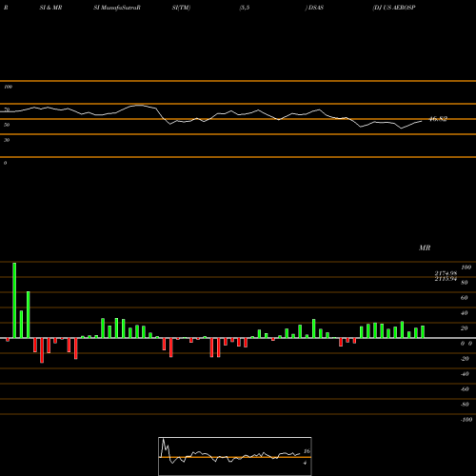The width and height of the screenshot is (476, 476).
Task: Click the SI MunafaSutraR header text
Action: click(x=117, y=8)
